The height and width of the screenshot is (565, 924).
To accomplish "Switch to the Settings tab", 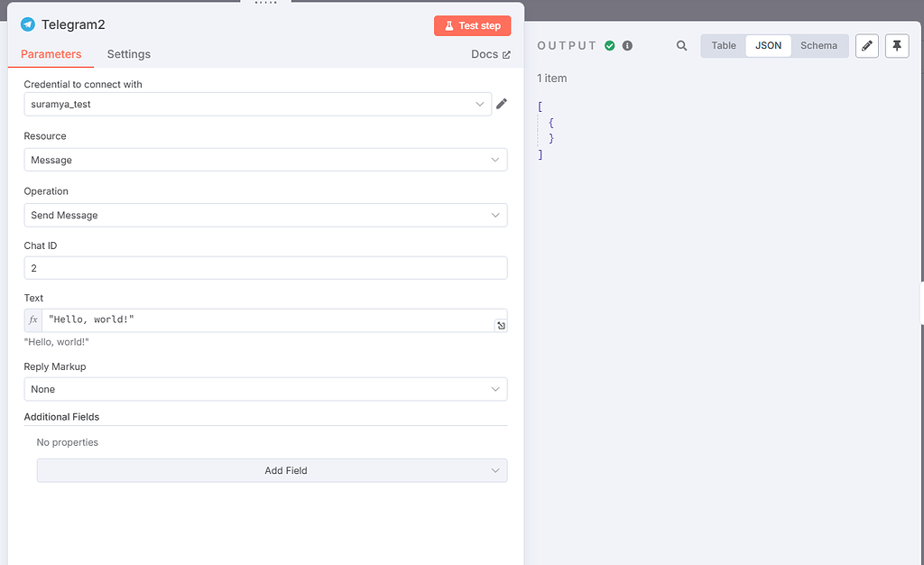I will [127, 54].
